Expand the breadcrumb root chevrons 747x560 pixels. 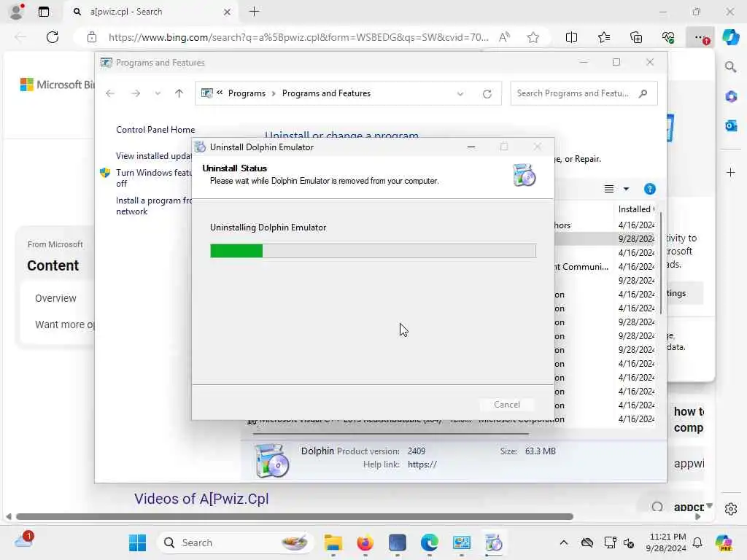[220, 93]
